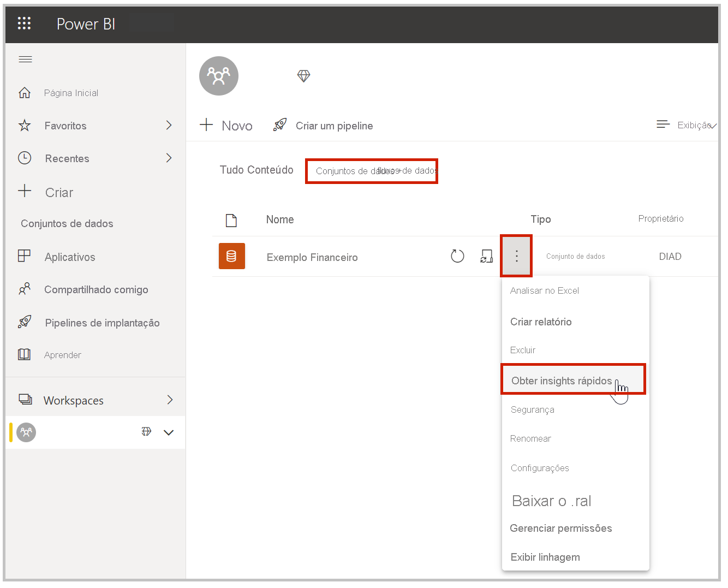Open more options ellipsis for Exemplo Financeiro

pos(516,256)
